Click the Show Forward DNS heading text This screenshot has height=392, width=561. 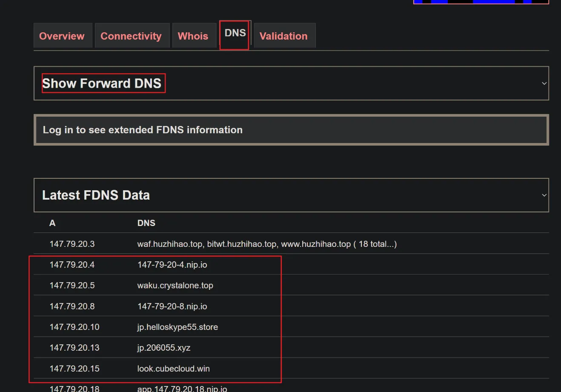pos(102,83)
